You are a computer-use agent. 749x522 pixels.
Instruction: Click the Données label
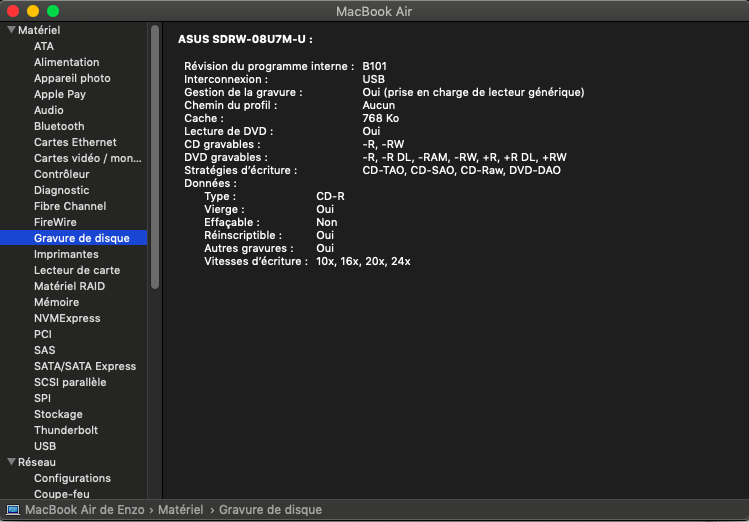210,183
